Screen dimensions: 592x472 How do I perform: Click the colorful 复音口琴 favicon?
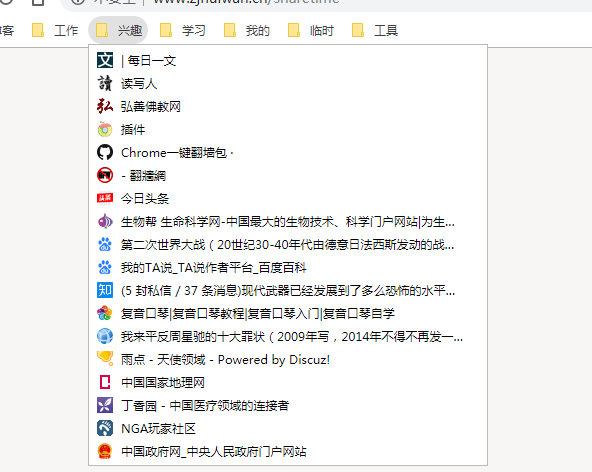click(x=105, y=313)
